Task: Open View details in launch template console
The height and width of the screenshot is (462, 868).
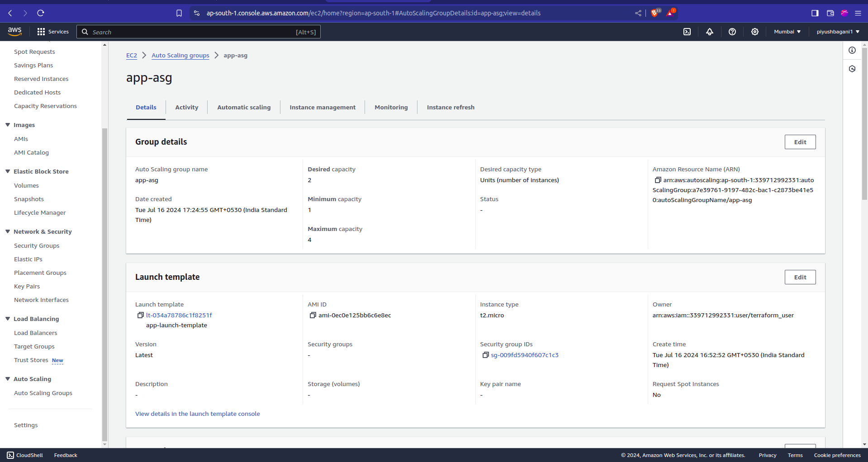Action: (x=197, y=414)
